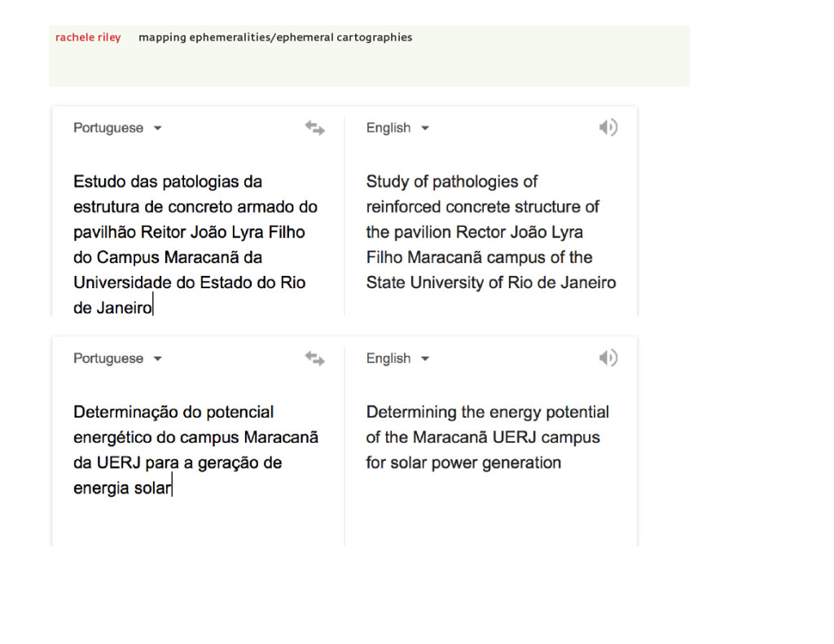Click the upper 'English' language label
This screenshot has height=644, width=834.
point(388,128)
